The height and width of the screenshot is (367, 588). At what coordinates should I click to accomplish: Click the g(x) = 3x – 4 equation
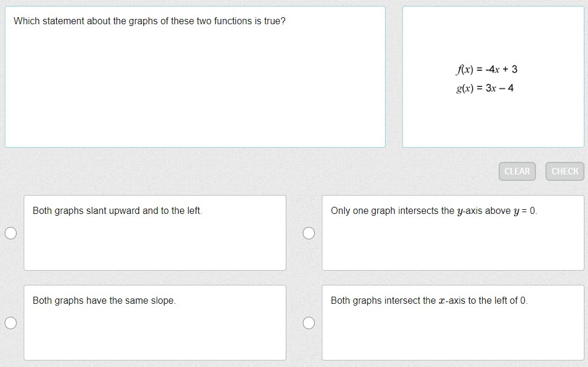point(484,88)
